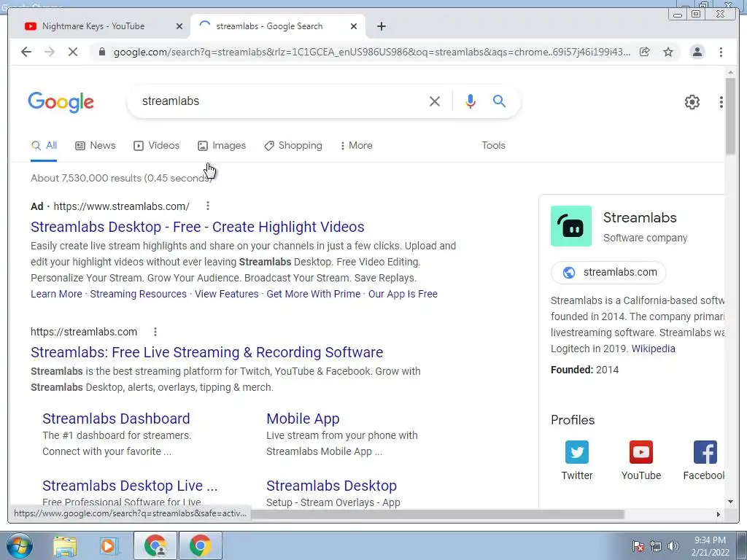Image resolution: width=747 pixels, height=560 pixels.
Task: Clear the search query with X
Action: [435, 101]
